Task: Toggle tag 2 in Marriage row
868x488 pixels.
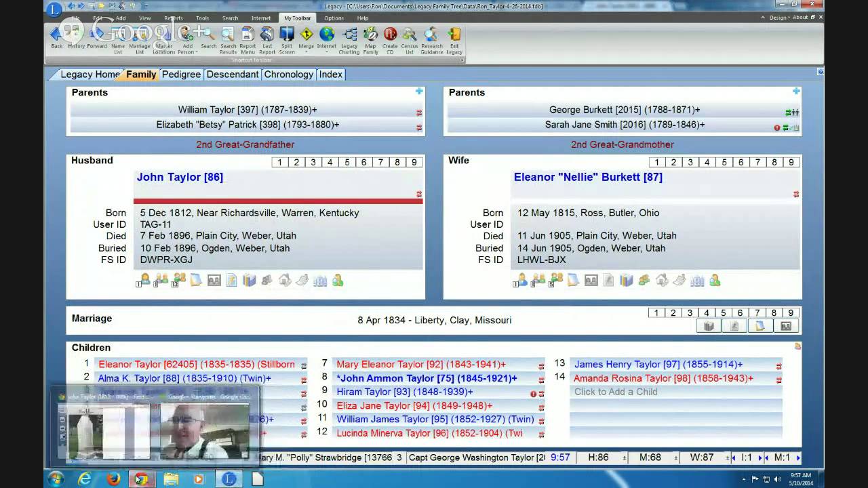Action: click(x=673, y=313)
